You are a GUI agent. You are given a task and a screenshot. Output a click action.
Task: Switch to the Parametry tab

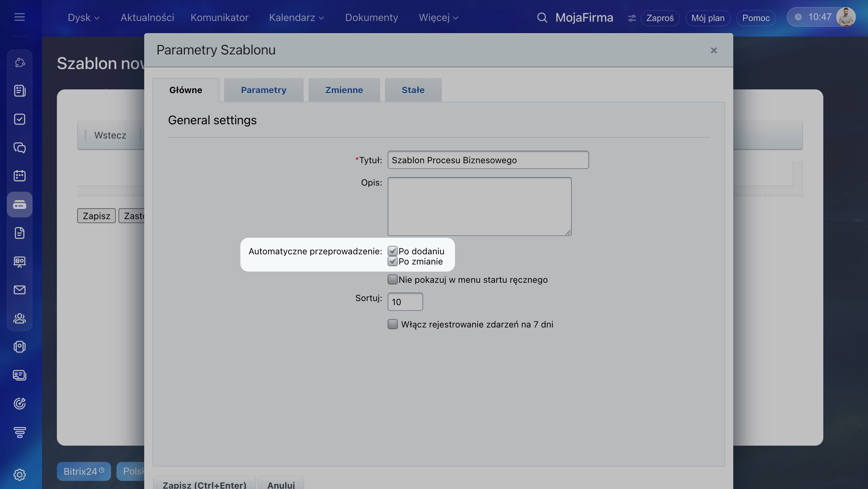pyautogui.click(x=263, y=90)
